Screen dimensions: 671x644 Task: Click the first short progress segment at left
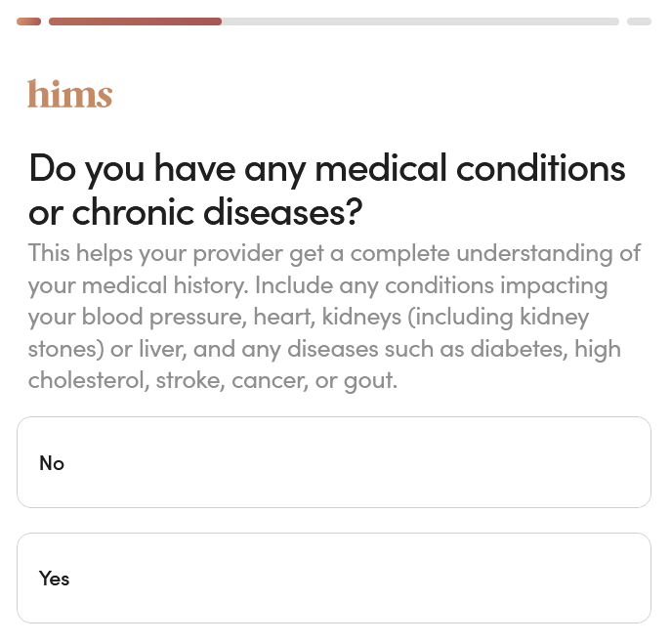tap(28, 21)
